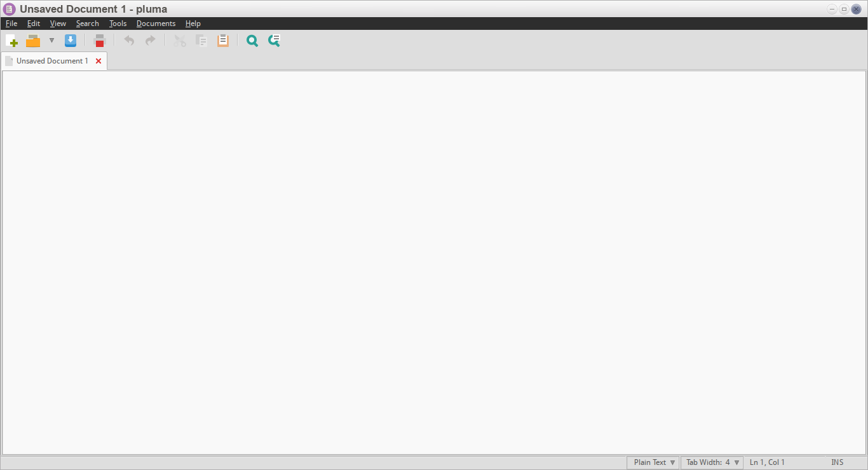The height and width of the screenshot is (470, 868).
Task: Open the File menu
Action: tap(11, 23)
